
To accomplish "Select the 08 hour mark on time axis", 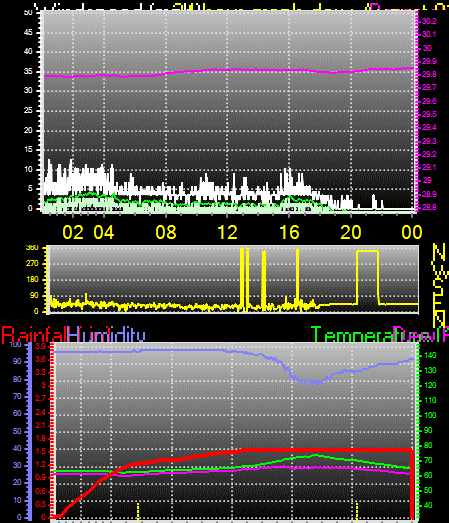I will (166, 232).
